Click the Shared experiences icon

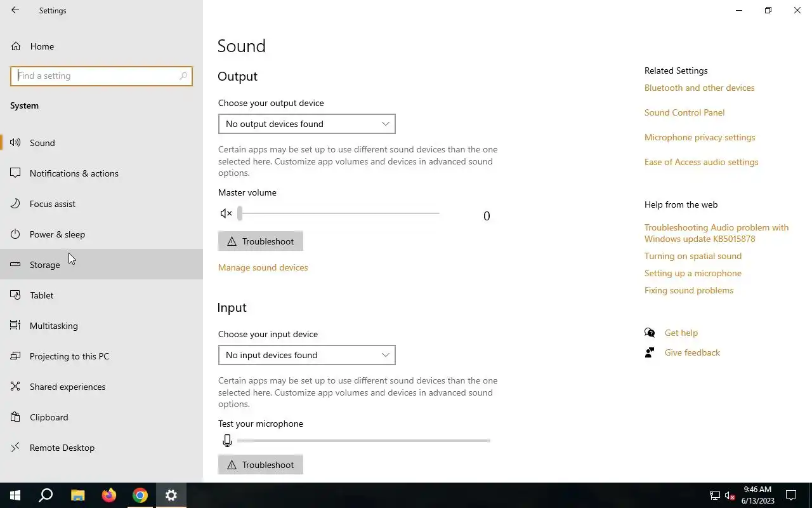tap(15, 387)
